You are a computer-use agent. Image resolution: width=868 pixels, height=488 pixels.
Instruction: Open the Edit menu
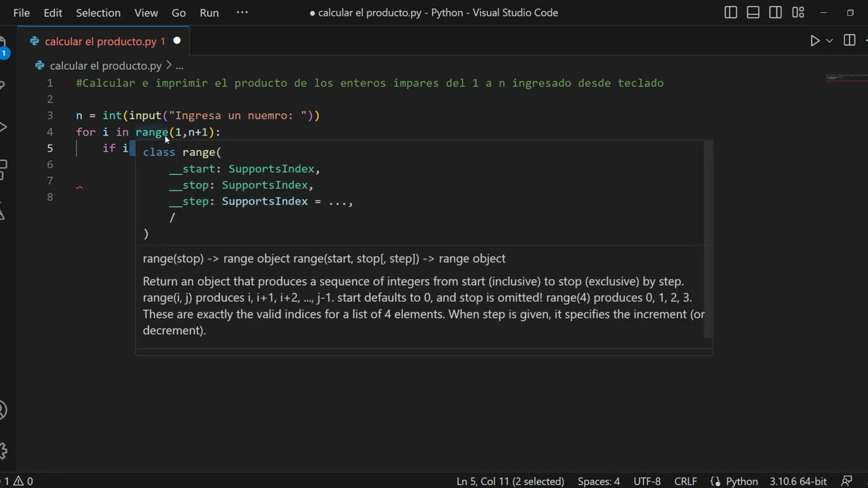click(53, 13)
